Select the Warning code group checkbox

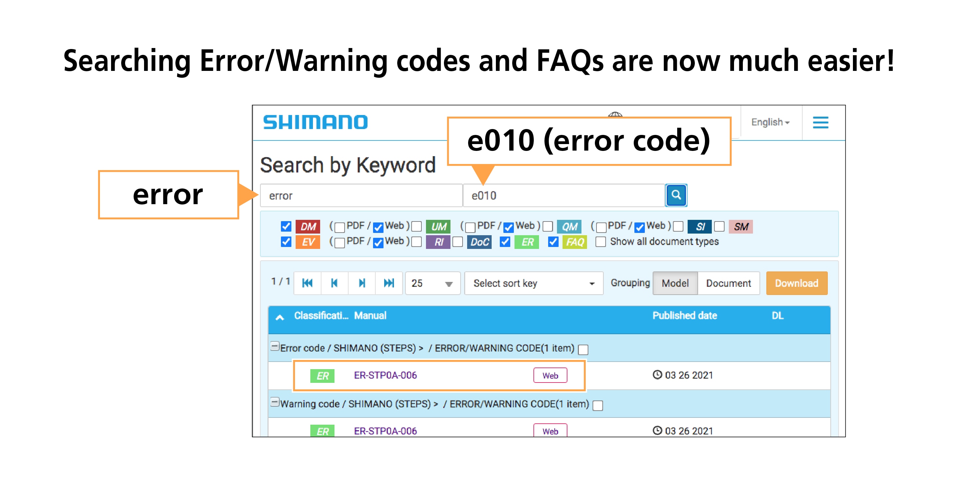(x=598, y=405)
